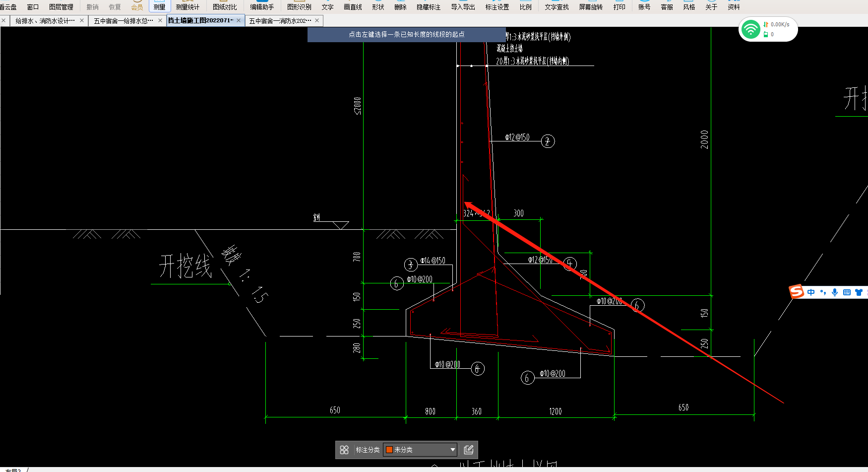The width and height of the screenshot is (868, 472).
Task: Open the 账号 account item
Action: pyautogui.click(x=644, y=7)
